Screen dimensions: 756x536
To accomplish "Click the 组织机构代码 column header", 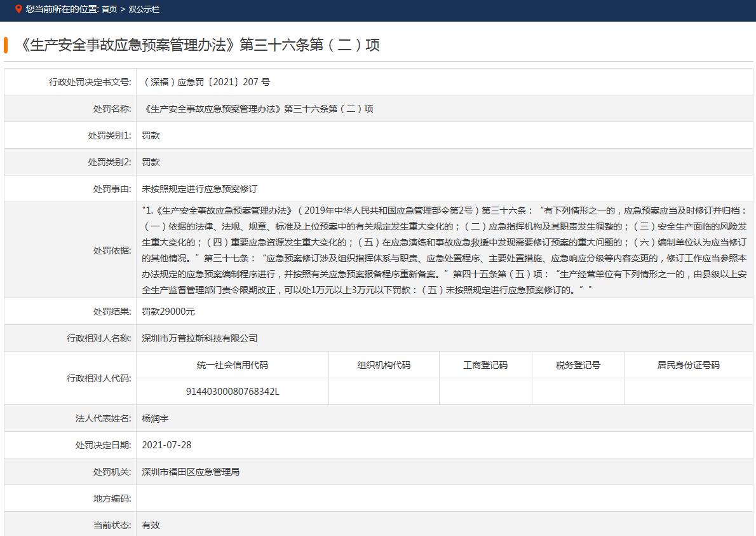I will pos(384,365).
